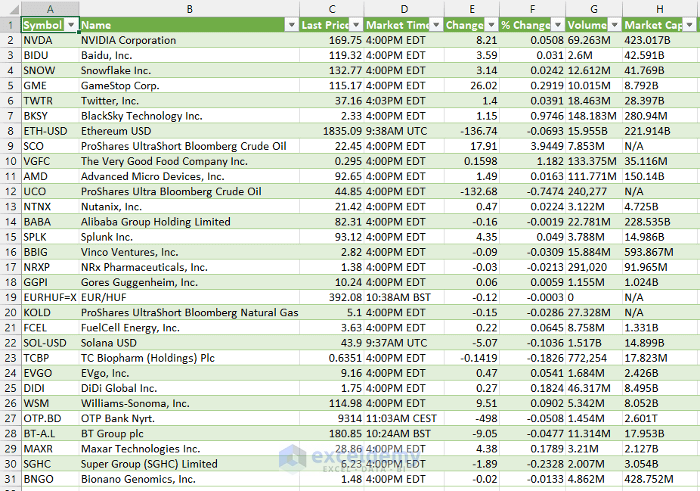The image size is (700, 491).
Task: Click market time 9:38AM UTC cell
Action: tap(404, 131)
